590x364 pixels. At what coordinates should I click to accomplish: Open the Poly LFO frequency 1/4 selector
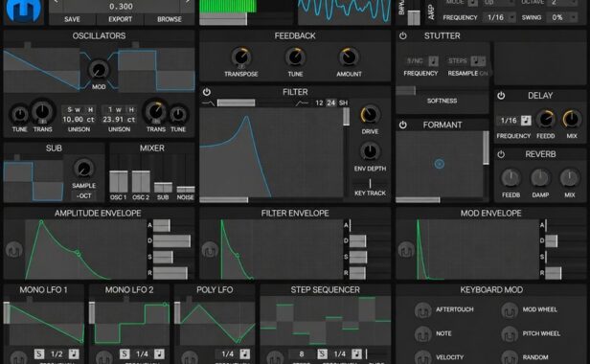pos(227,353)
